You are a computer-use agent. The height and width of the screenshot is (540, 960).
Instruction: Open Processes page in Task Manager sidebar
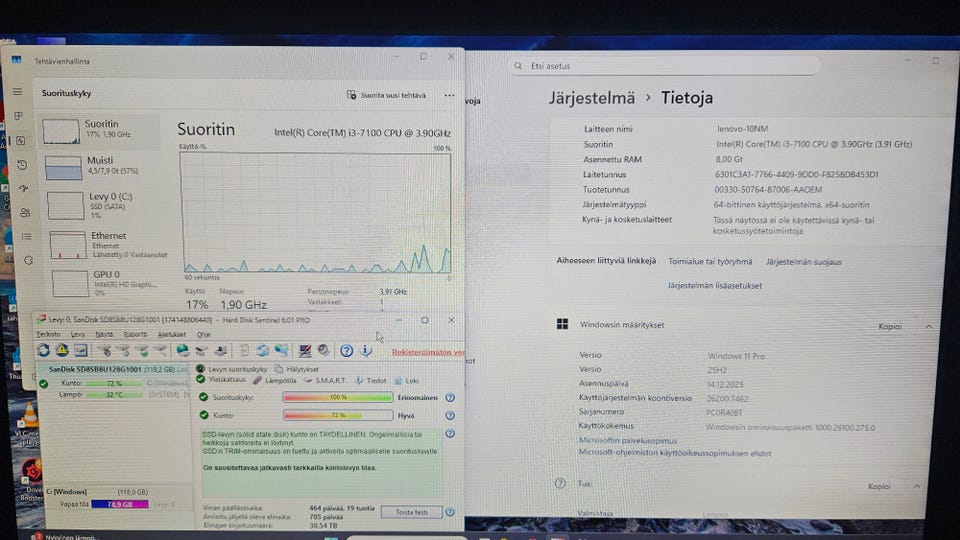tap(18, 116)
